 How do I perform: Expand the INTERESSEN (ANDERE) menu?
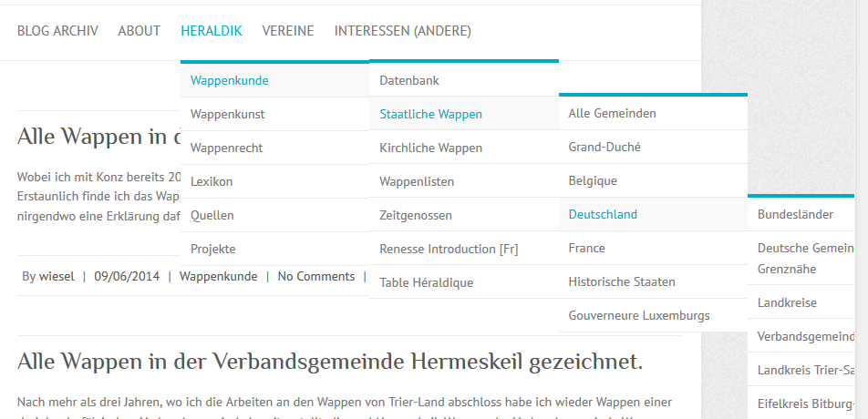point(403,31)
